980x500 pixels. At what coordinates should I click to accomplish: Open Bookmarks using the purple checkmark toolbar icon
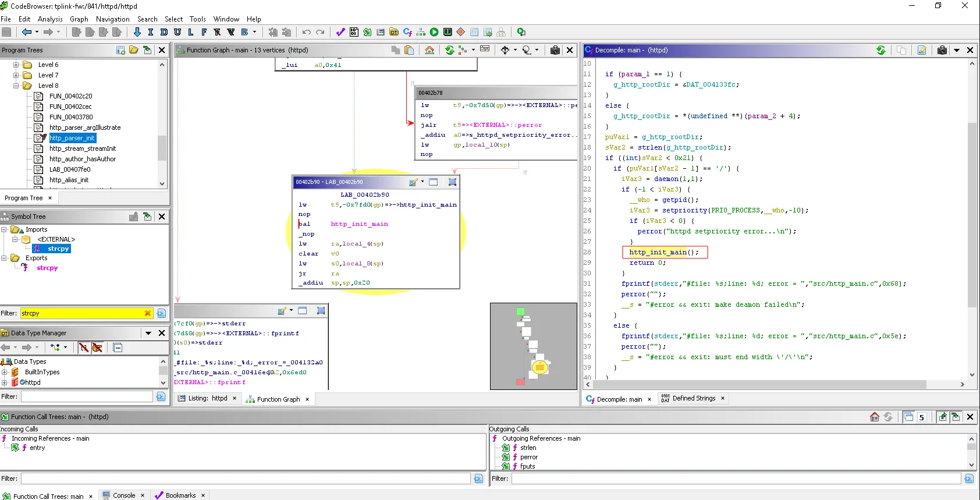[340, 32]
